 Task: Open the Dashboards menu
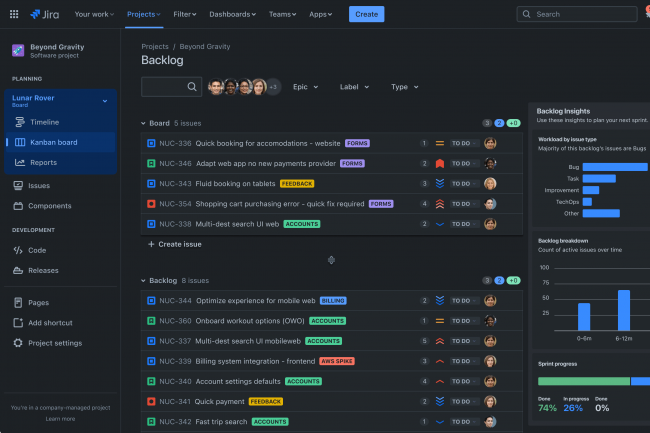click(x=231, y=14)
